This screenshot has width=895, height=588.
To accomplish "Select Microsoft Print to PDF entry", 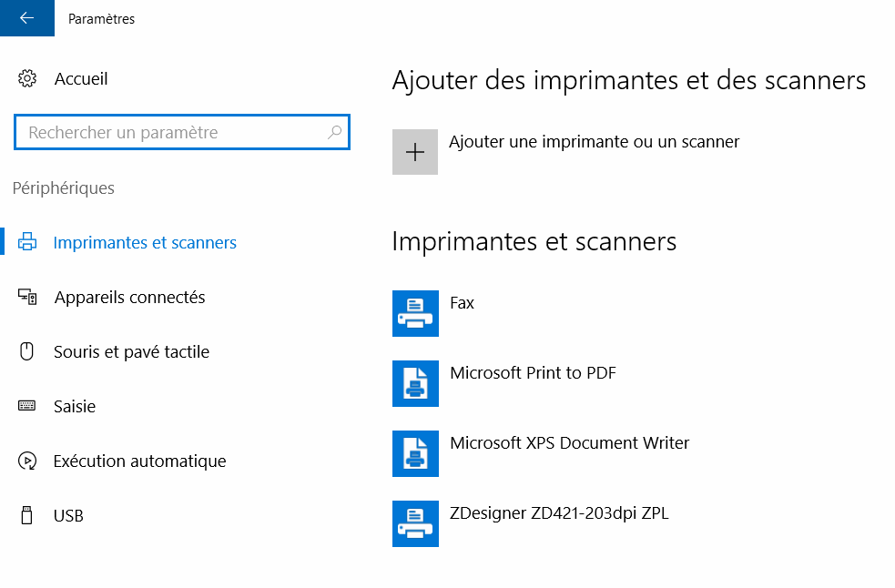I will (533, 372).
